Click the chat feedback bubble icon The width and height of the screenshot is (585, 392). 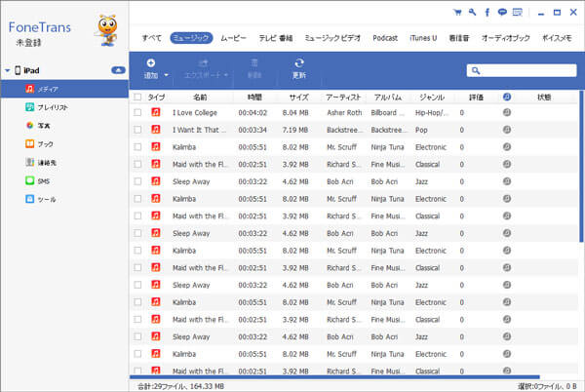[x=502, y=13]
